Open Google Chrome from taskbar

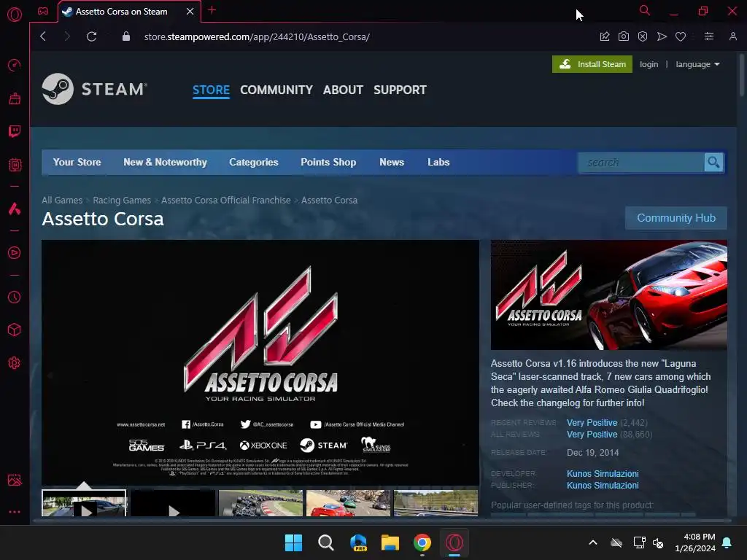point(422,542)
